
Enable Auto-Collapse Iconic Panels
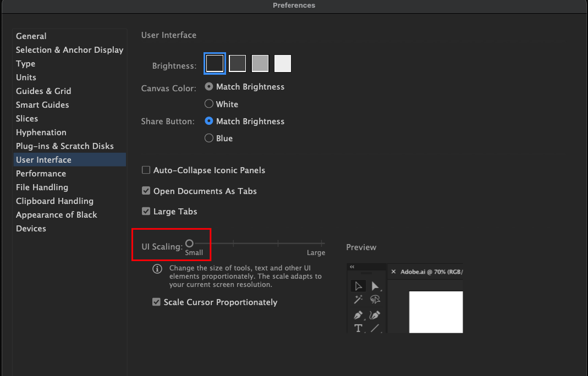pos(146,170)
